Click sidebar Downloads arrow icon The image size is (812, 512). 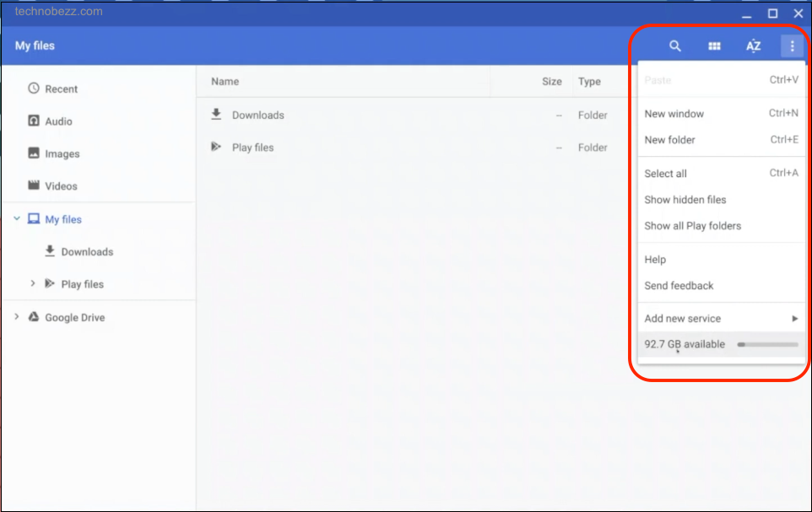[x=50, y=251]
